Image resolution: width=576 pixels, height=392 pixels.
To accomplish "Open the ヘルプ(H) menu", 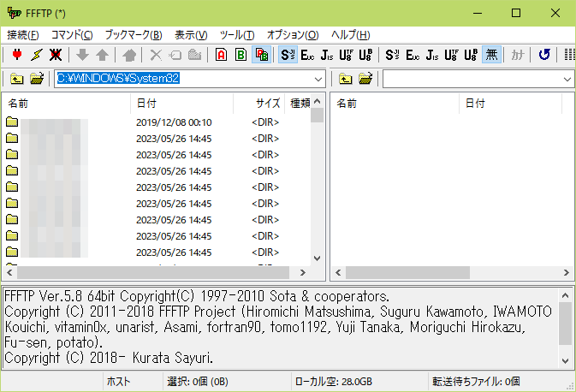I will (x=350, y=35).
